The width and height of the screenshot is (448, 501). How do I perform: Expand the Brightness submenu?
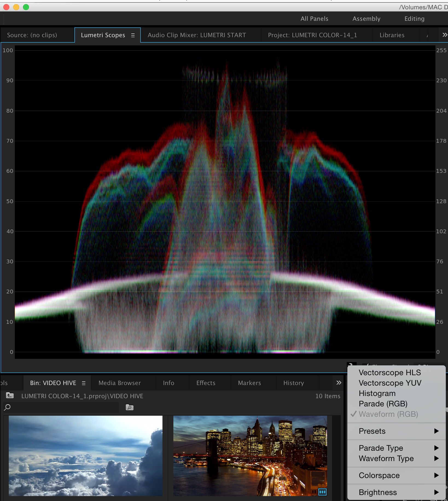(x=396, y=492)
